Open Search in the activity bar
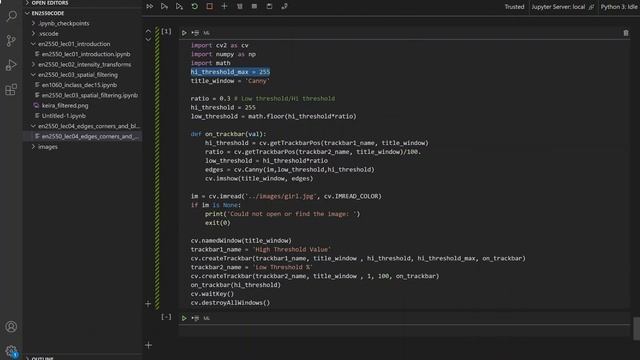 pos(11,16)
